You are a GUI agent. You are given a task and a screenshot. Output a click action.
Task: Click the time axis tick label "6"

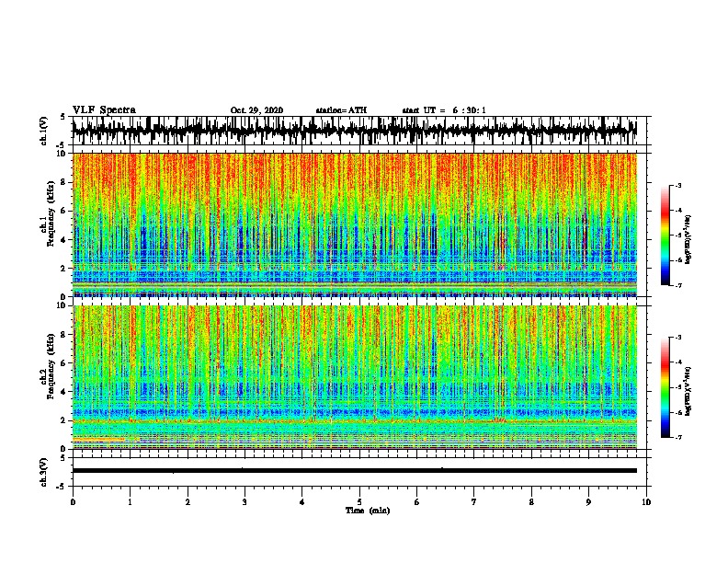(417, 502)
